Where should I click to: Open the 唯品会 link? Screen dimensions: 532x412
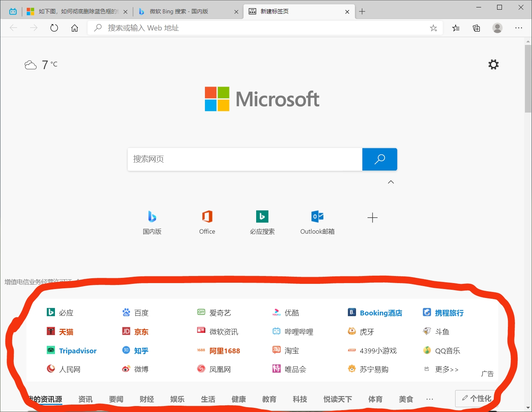290,369
